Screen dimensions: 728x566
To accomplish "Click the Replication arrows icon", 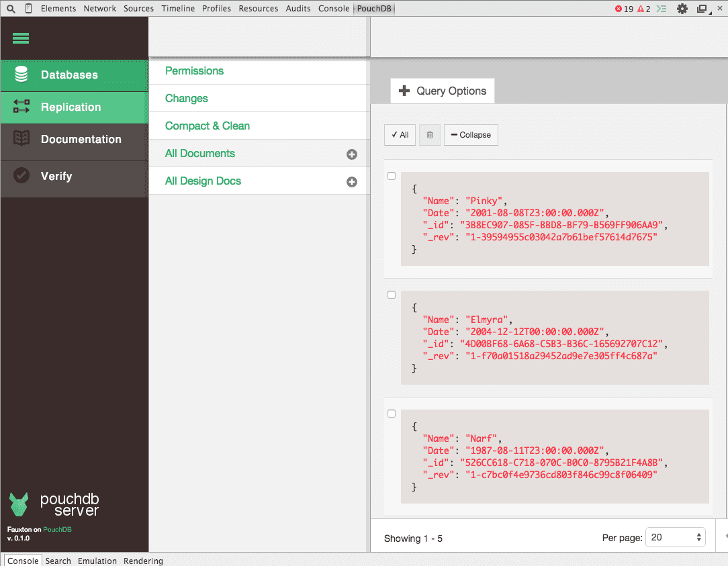I will 21,106.
